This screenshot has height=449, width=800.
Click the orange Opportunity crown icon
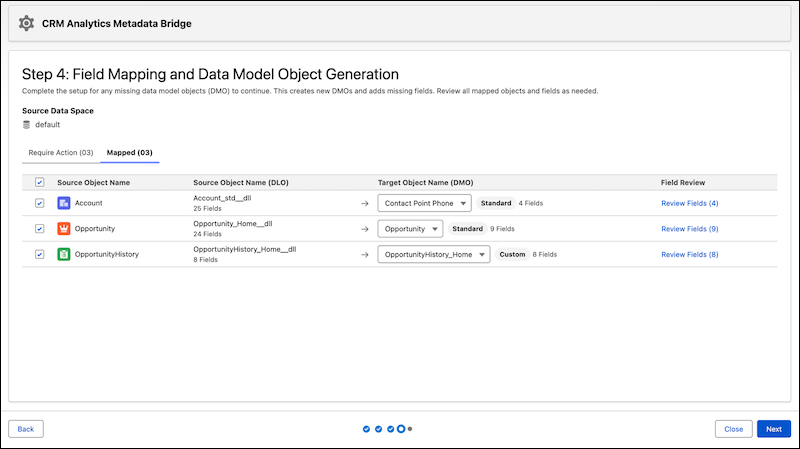pos(64,229)
